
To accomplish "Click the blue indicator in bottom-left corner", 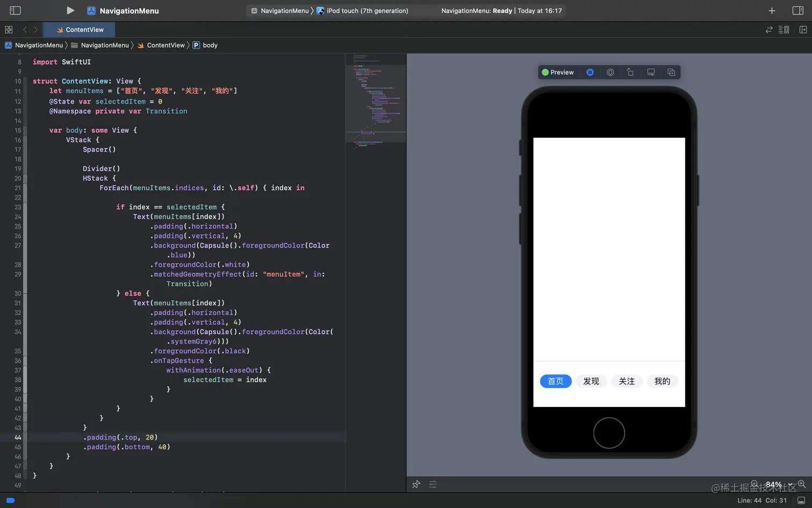I will click(10, 500).
